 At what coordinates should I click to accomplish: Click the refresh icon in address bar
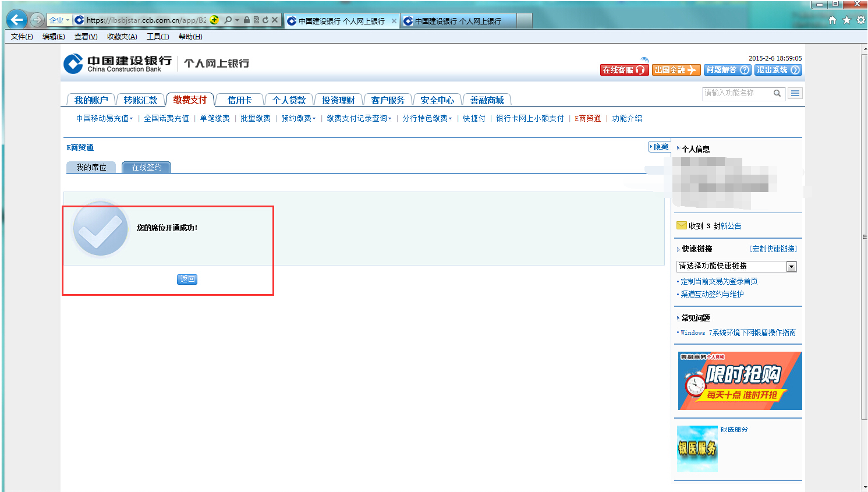coord(265,20)
